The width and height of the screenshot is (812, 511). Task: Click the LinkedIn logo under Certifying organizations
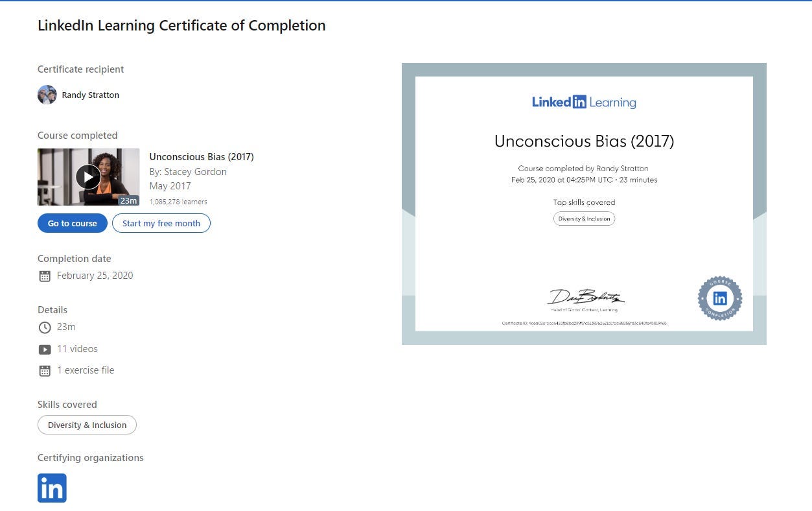coord(52,488)
